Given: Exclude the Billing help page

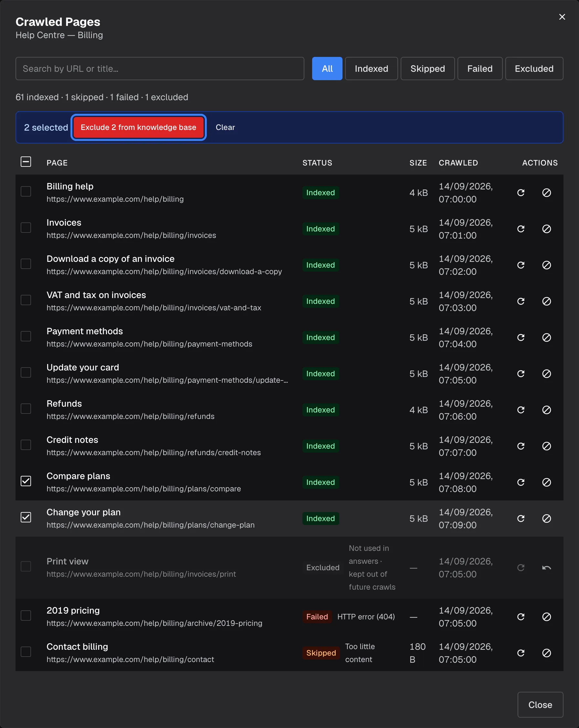Looking at the screenshot, I should pyautogui.click(x=546, y=192).
